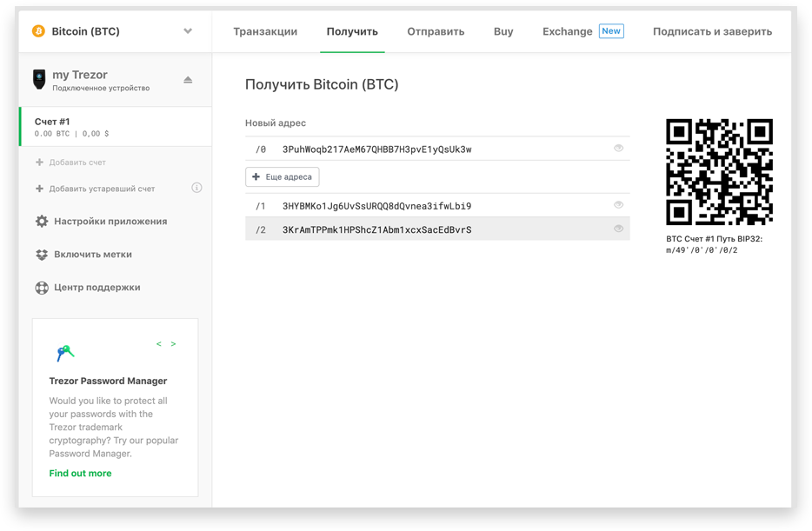This screenshot has height=531, width=812.
Task: Click the orange Bitcoin coin icon
Action: pyautogui.click(x=38, y=31)
